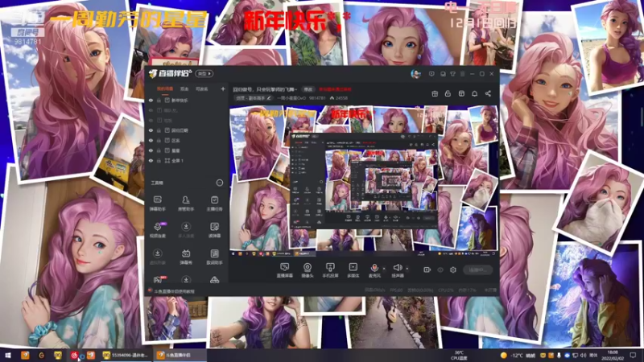Open the bell notifications icon
The width and height of the screenshot is (644, 362).
pos(474,93)
